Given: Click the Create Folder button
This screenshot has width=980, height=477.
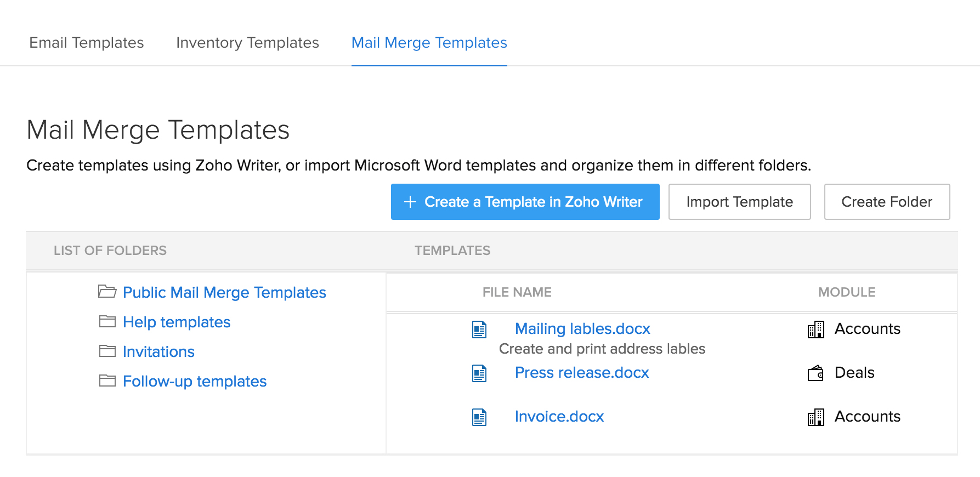Looking at the screenshot, I should [887, 202].
